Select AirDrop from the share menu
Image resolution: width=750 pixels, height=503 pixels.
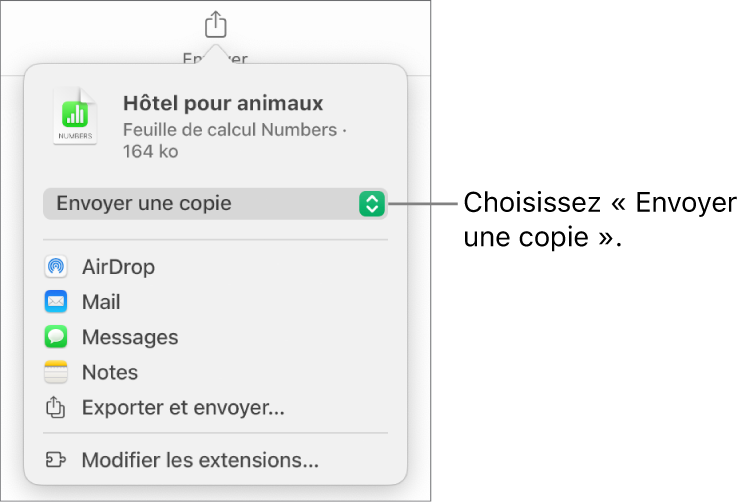tap(118, 267)
